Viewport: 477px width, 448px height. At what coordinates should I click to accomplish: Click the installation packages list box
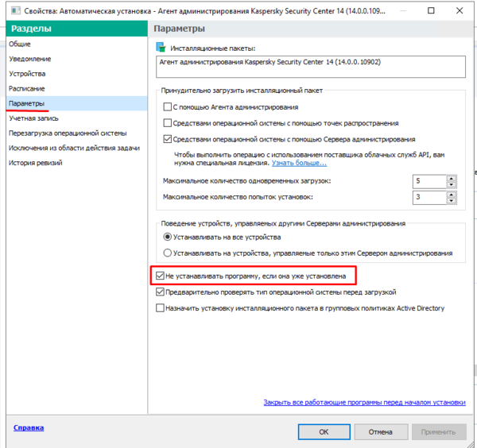311,67
